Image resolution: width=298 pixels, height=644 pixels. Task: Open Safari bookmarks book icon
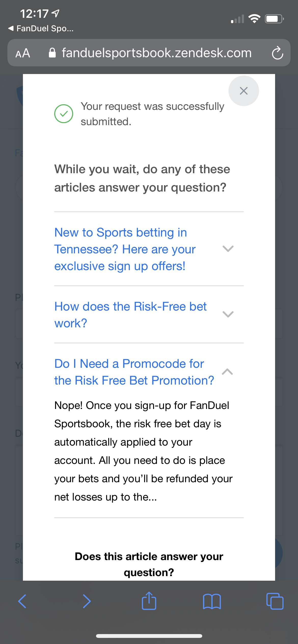212,602
